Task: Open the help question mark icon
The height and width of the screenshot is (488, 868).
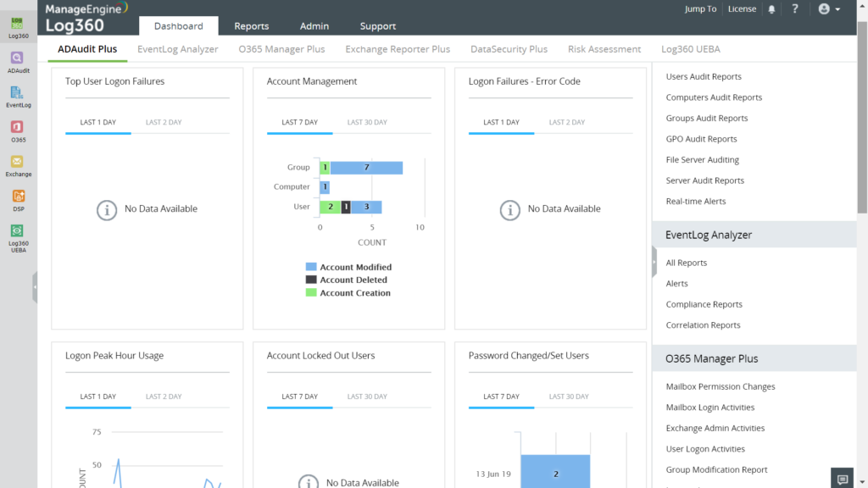Action: point(795,8)
